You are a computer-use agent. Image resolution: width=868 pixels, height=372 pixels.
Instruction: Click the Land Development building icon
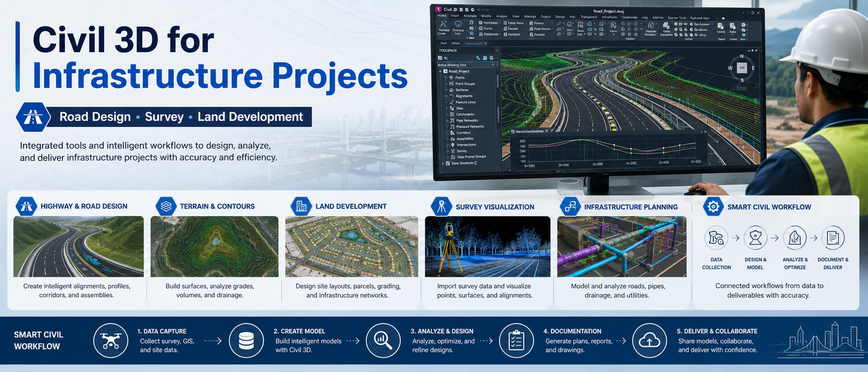301,206
